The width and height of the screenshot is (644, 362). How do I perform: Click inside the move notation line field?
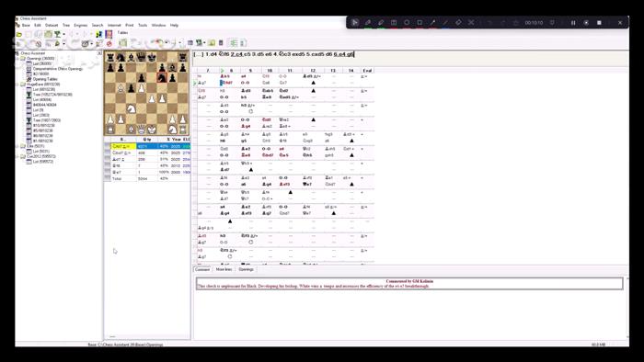pyautogui.click(x=410, y=58)
